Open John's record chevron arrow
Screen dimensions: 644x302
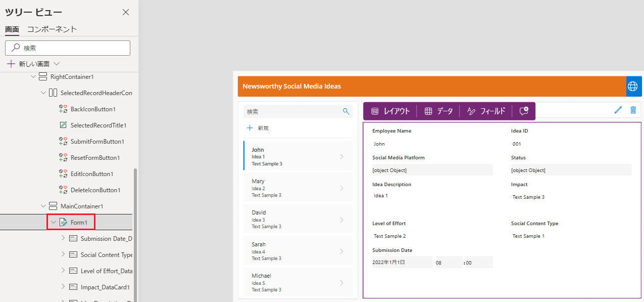click(341, 157)
